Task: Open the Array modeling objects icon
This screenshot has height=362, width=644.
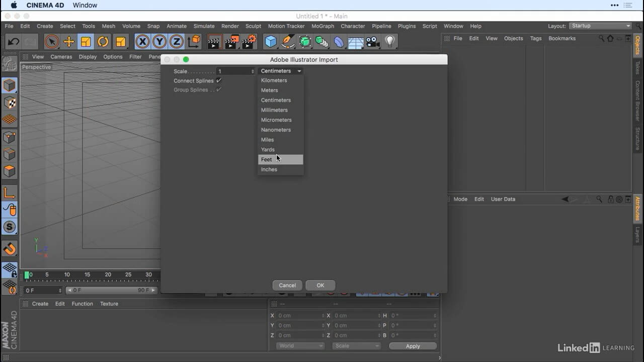Action: pyautogui.click(x=322, y=42)
